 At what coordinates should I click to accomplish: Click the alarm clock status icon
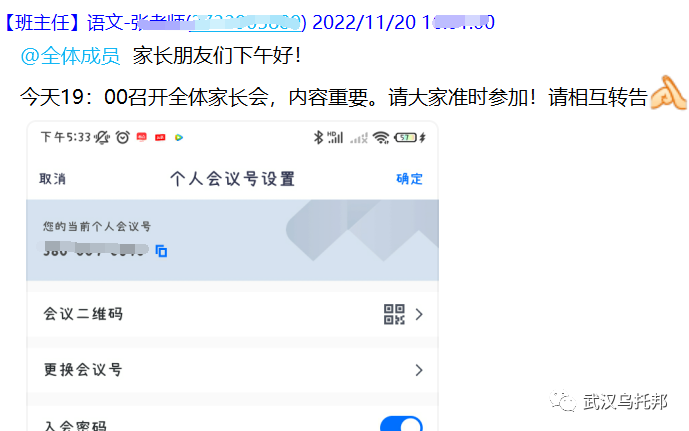[x=123, y=138]
